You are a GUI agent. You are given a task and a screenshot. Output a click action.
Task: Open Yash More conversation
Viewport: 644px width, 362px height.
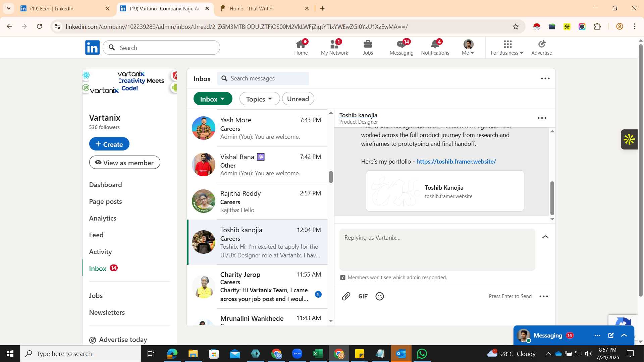tap(257, 128)
